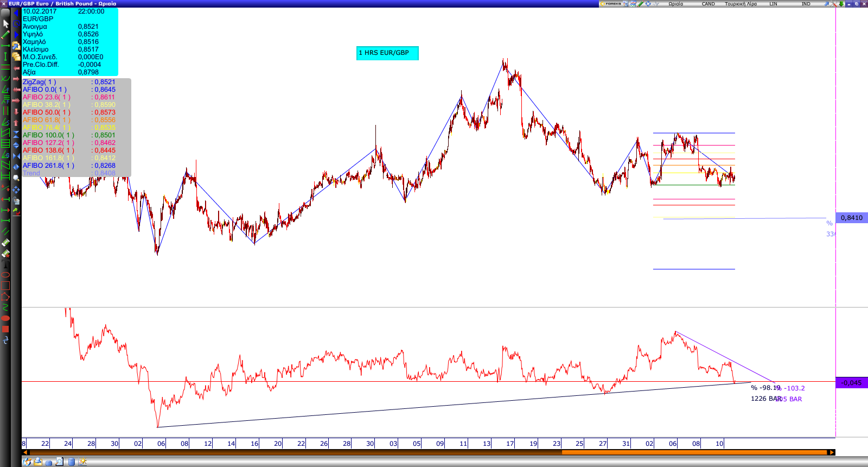Click the blue right triangle navigation icon
Viewport: 868px width, 467px height.
(x=16, y=34)
